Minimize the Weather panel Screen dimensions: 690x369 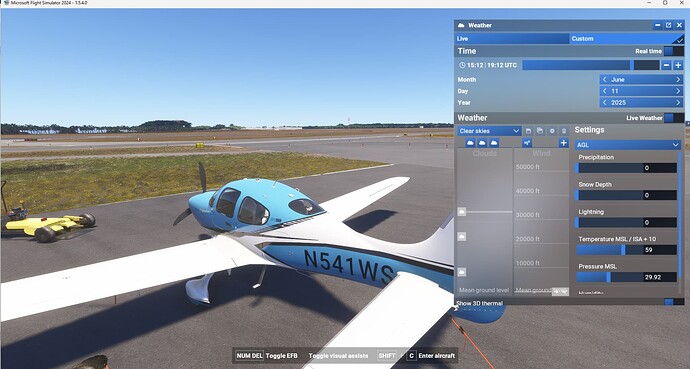tap(657, 26)
